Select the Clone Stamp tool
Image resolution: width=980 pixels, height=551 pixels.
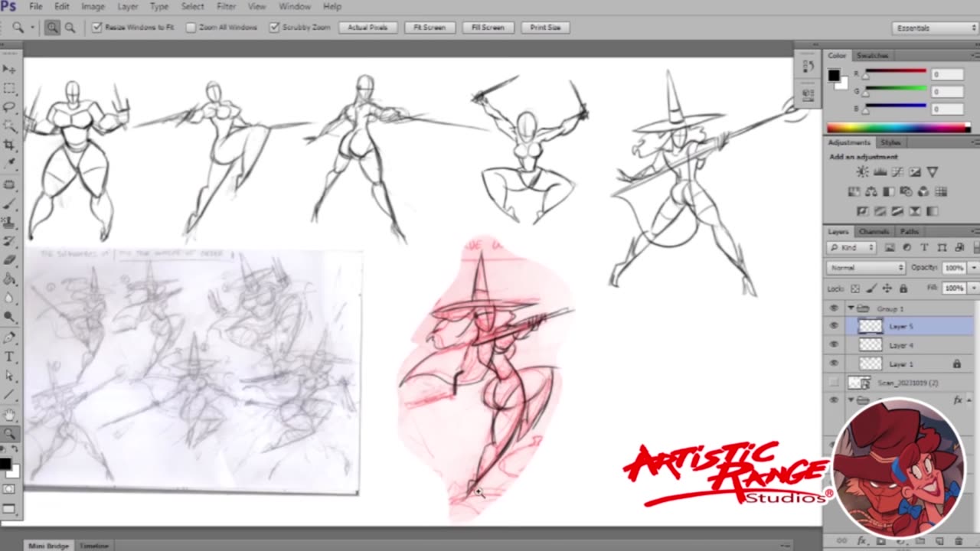click(9, 223)
